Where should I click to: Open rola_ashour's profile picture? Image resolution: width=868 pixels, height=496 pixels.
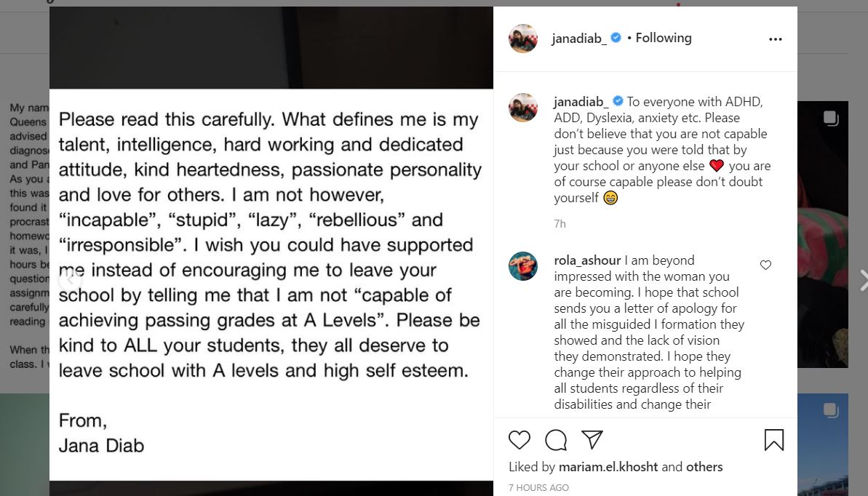(523, 266)
